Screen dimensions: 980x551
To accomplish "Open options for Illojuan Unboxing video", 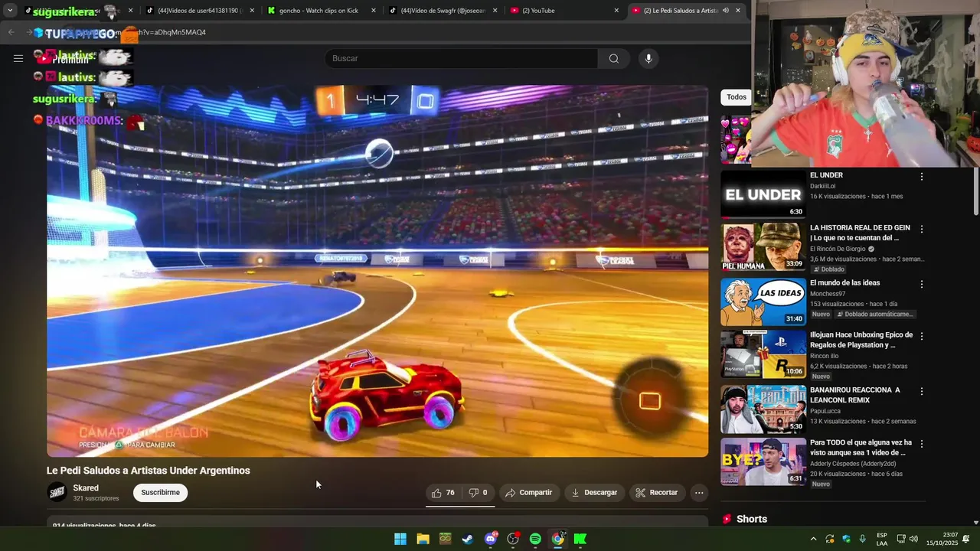I will point(922,336).
